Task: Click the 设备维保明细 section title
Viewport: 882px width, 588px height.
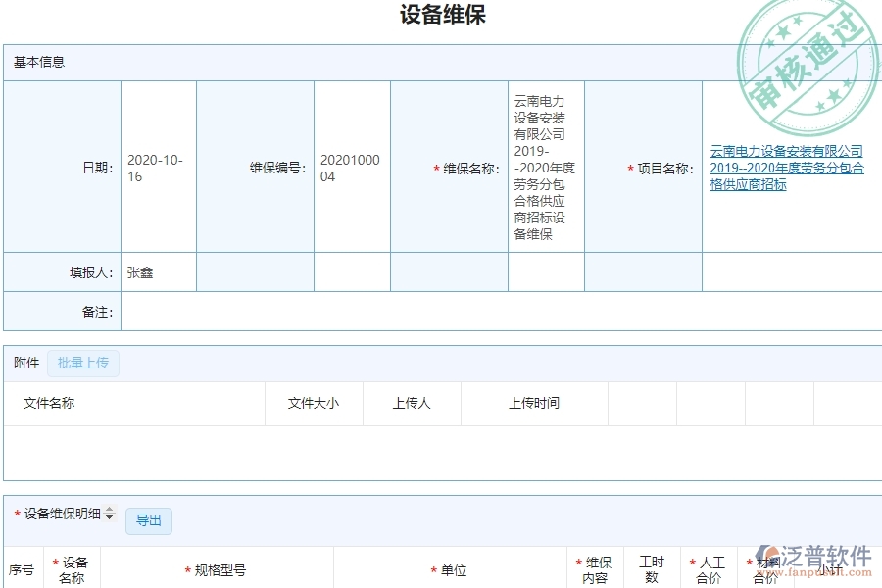Action: point(61,513)
